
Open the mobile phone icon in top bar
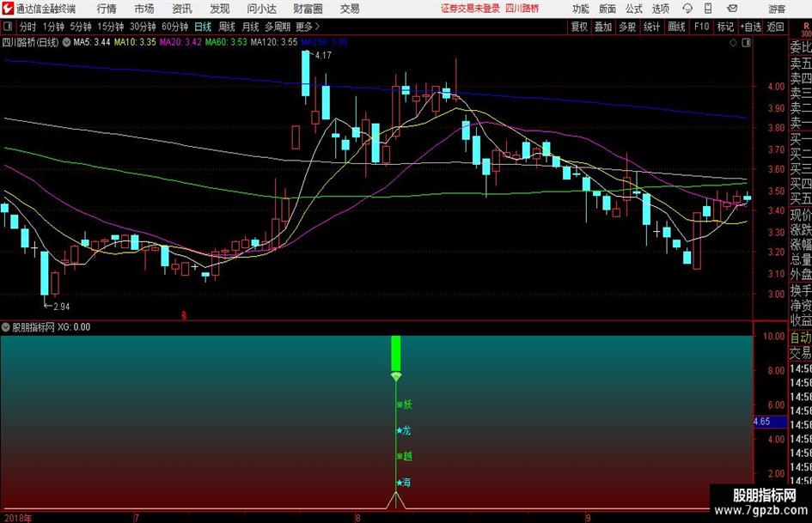[x=708, y=9]
